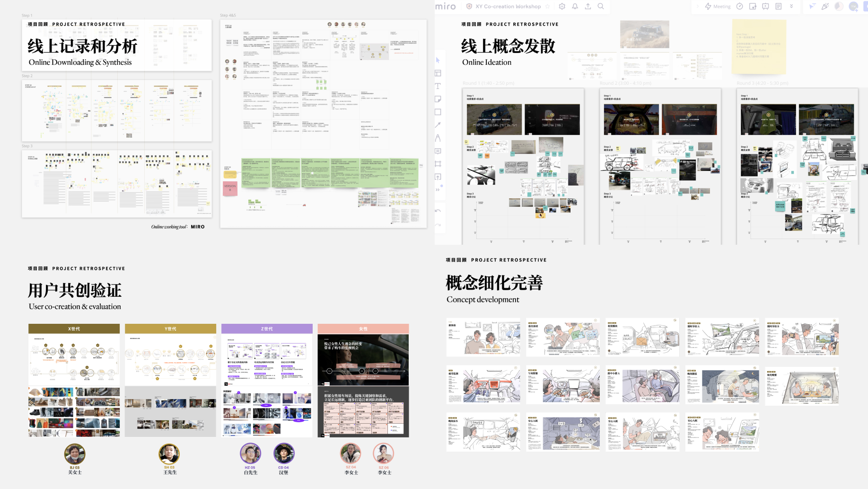Activate the Connection line arrow tool
Screen dimensions: 868x489
438,125
